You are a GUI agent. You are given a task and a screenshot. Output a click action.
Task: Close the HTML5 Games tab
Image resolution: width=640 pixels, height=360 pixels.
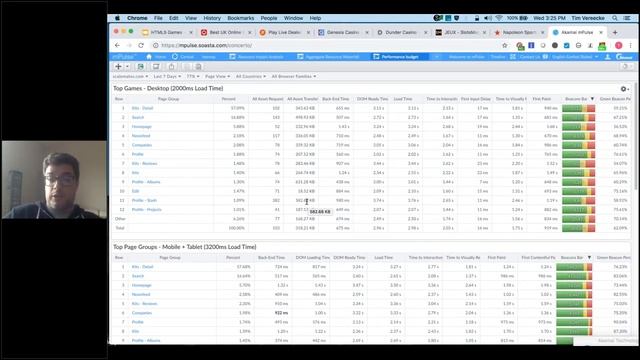[x=191, y=32]
